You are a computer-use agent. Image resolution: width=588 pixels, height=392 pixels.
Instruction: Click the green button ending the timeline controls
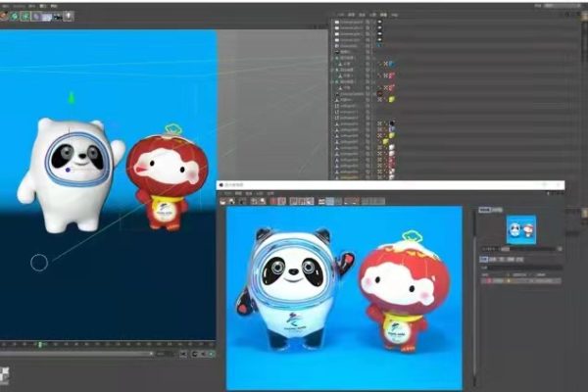(x=212, y=354)
